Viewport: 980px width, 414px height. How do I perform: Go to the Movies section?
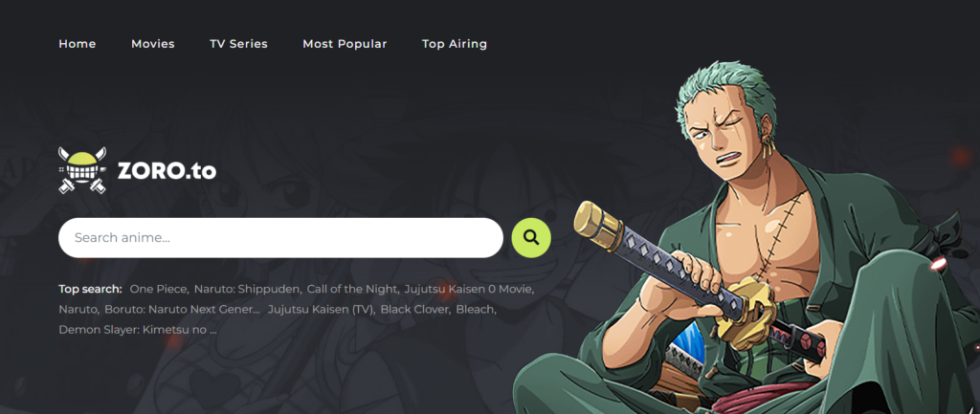(x=153, y=44)
